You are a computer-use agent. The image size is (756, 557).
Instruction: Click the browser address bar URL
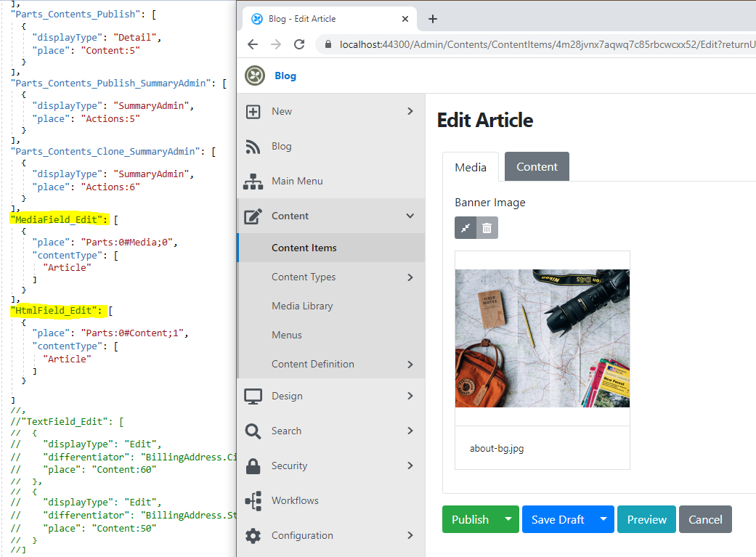click(547, 44)
